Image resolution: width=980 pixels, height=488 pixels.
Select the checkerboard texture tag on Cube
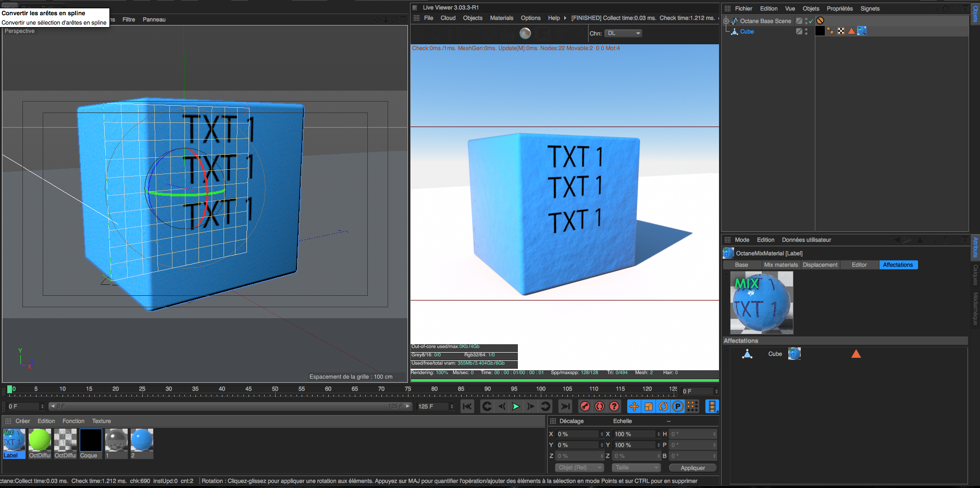click(x=841, y=31)
